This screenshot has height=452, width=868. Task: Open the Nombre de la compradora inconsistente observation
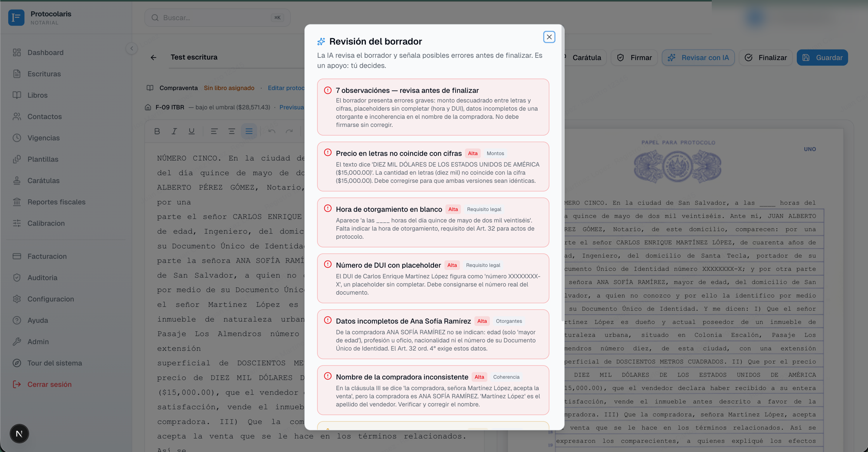(x=433, y=390)
